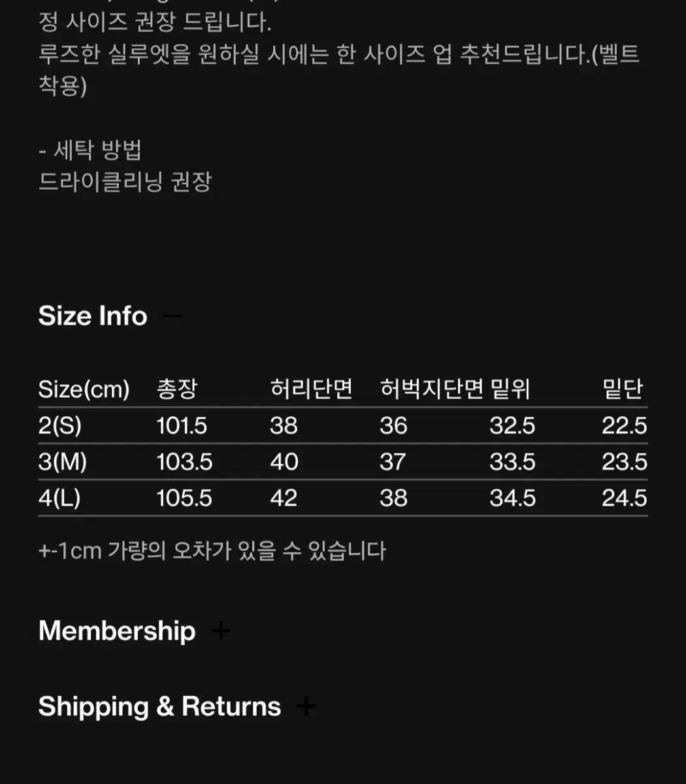Open the Shipping & Returns heading

pos(159,707)
